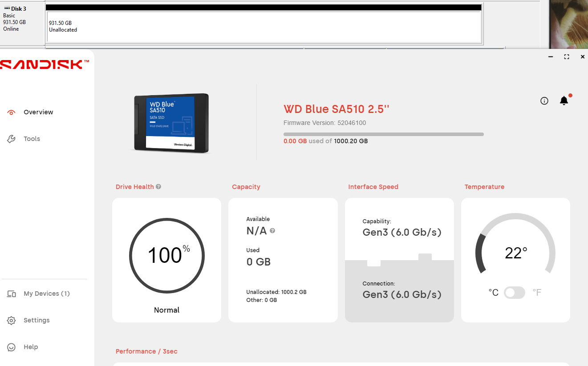
Task: Click the Settings gear icon
Action: (12, 320)
